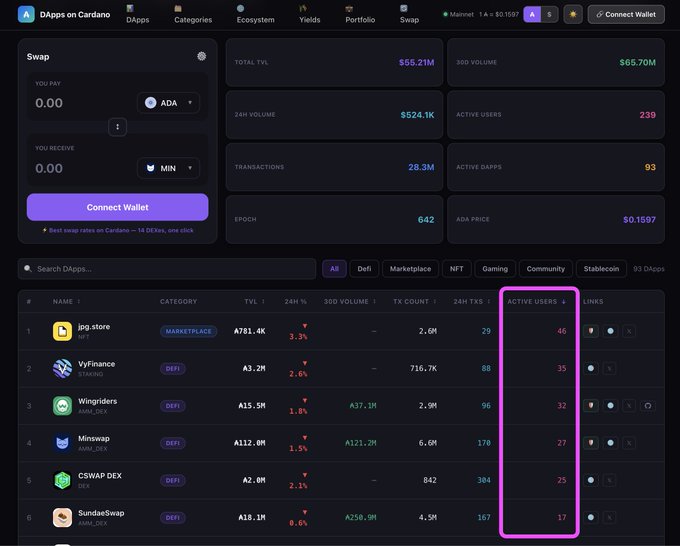Open the Wingriders name link
Screen dimensions: 680x546
(98, 401)
